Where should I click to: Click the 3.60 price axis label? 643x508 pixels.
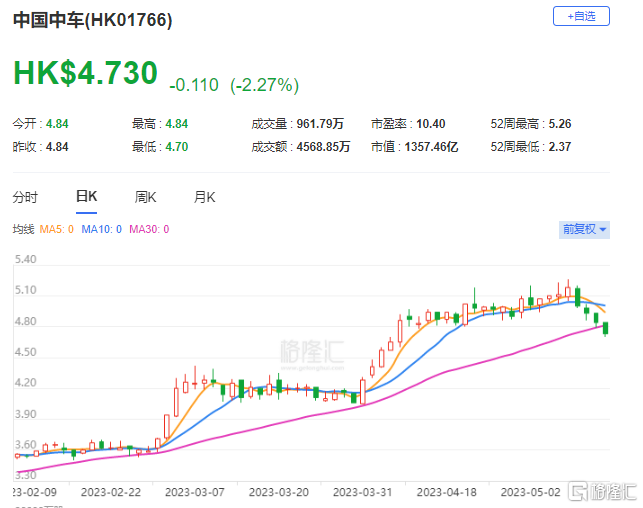click(x=25, y=445)
